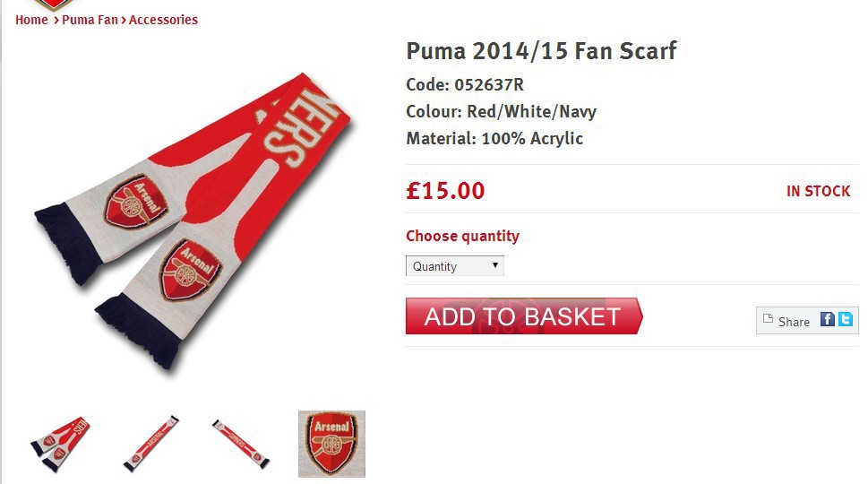View the second scarf thumbnail
Viewport: 868px width, 484px height.
(151, 443)
